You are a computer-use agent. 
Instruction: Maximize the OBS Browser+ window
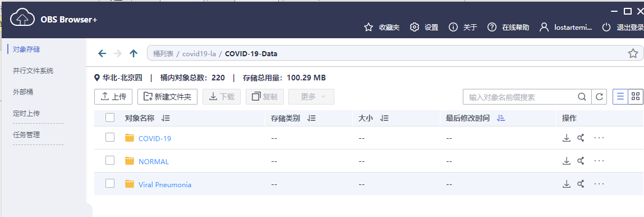point(627,11)
